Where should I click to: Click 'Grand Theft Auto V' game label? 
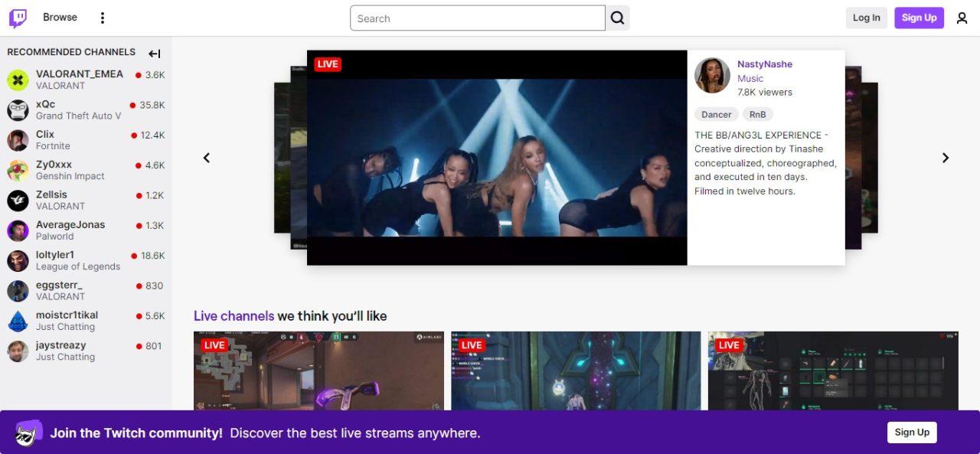pos(79,116)
